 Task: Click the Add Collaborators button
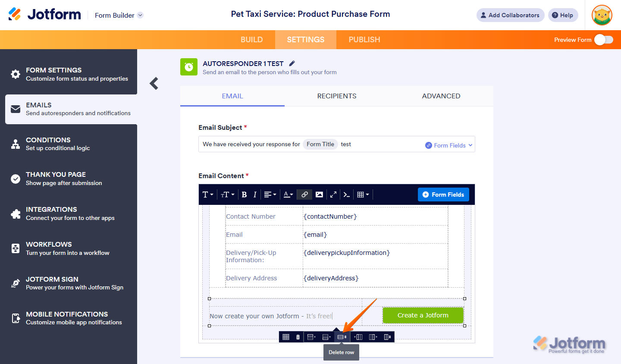point(511,15)
